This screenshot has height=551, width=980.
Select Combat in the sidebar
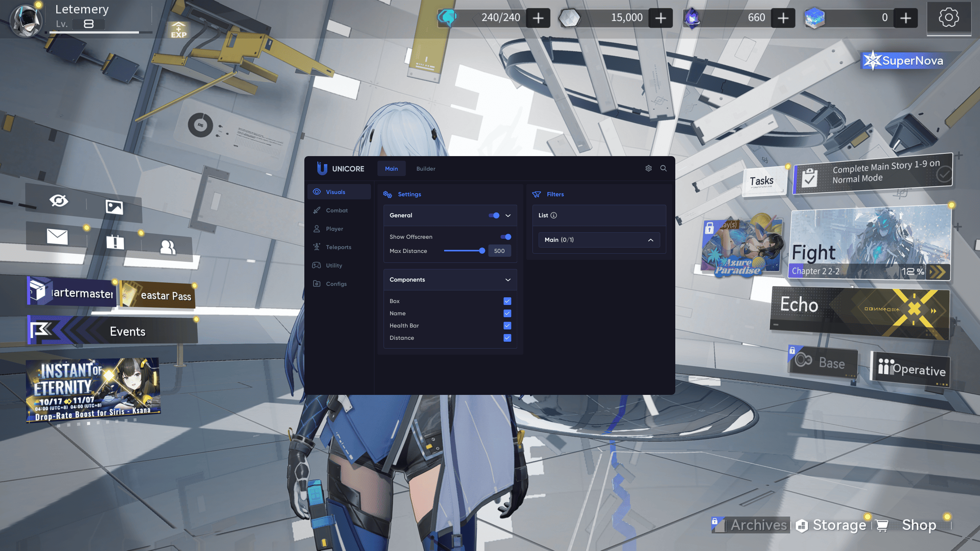(x=336, y=210)
